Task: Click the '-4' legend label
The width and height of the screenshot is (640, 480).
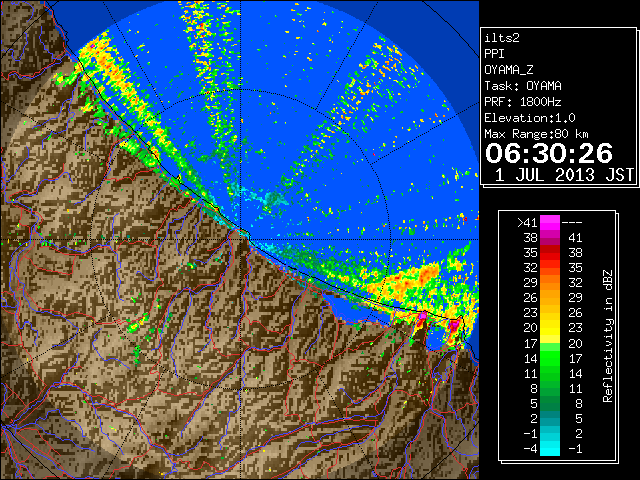Action: click(x=530, y=449)
